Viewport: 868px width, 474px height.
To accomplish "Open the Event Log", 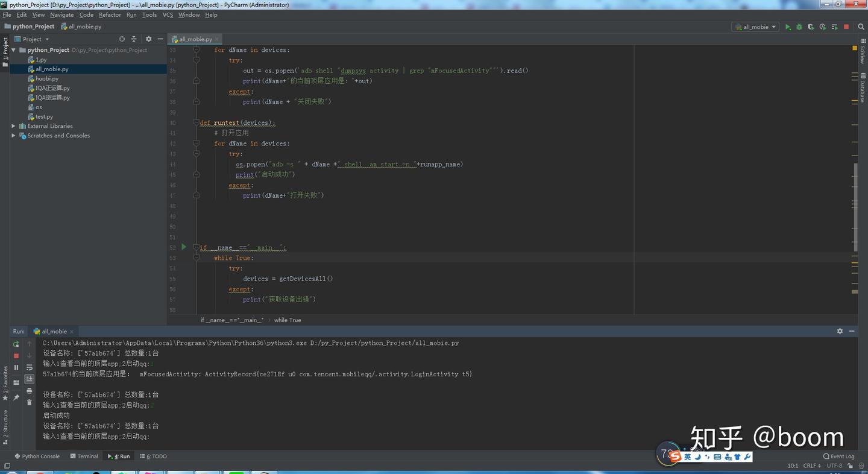I will (x=839, y=457).
